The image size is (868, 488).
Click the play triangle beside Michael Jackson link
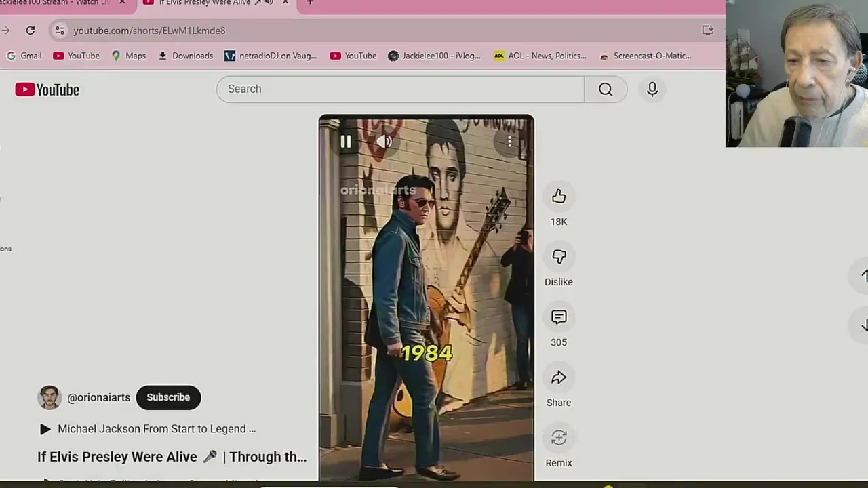[x=45, y=429]
